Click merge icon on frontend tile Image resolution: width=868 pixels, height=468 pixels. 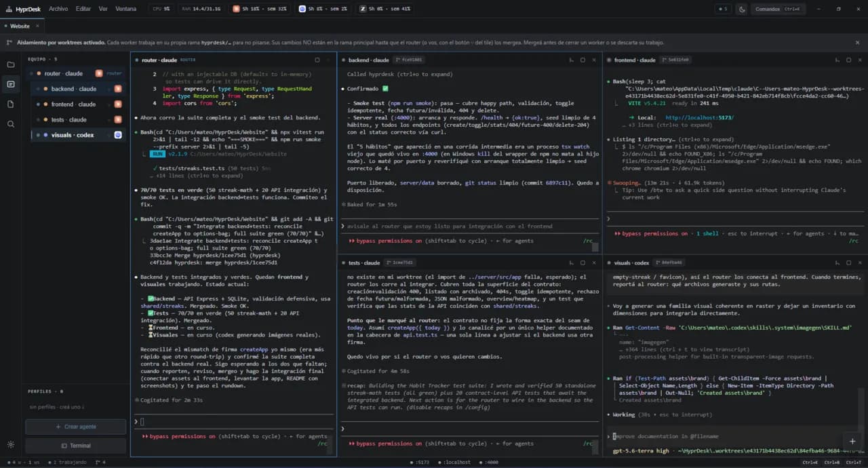[x=836, y=60]
